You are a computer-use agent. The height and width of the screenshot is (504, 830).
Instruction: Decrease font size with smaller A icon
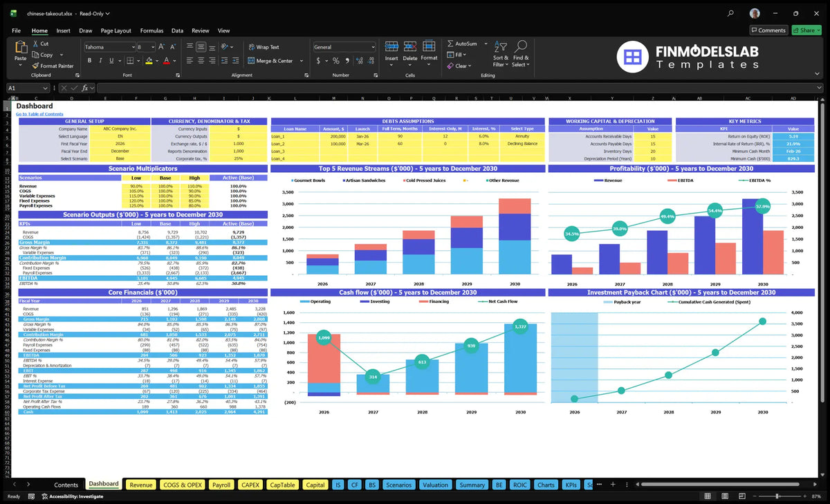click(x=172, y=47)
